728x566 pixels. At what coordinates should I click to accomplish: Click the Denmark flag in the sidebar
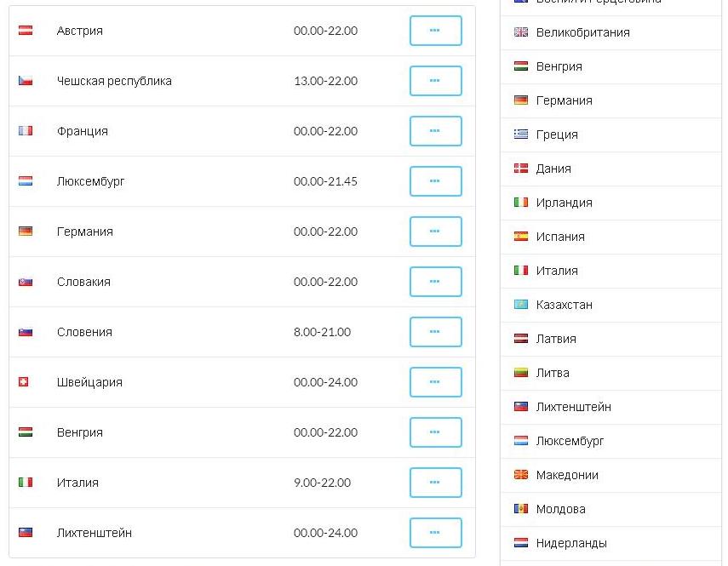[x=521, y=169]
